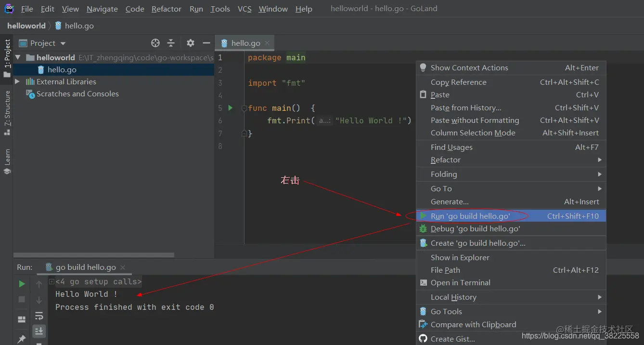Image resolution: width=644 pixels, height=345 pixels.
Task: Choose Run 'go build hello.go'
Action: pyautogui.click(x=511, y=216)
